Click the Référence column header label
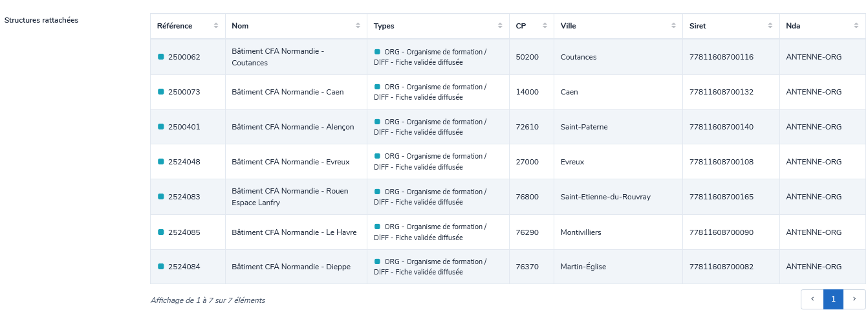Viewport: 868px width, 312px height. [x=175, y=26]
